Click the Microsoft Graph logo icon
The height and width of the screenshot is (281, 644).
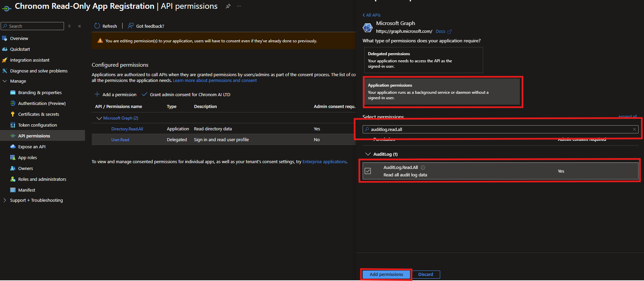(368, 27)
